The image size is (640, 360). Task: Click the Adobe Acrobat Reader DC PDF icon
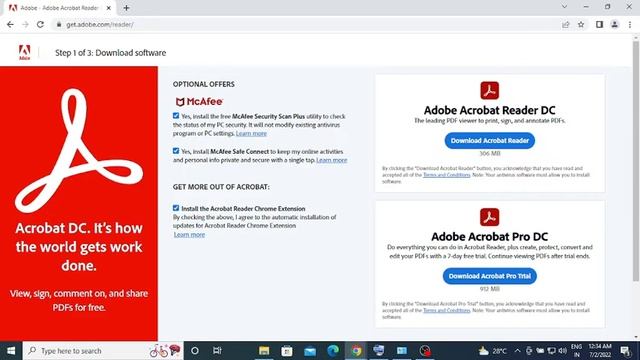(x=489, y=91)
